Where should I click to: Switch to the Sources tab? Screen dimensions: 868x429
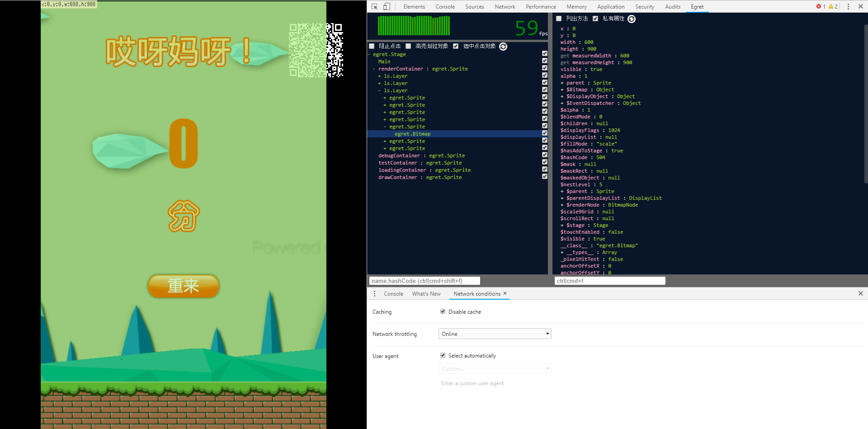pos(474,7)
